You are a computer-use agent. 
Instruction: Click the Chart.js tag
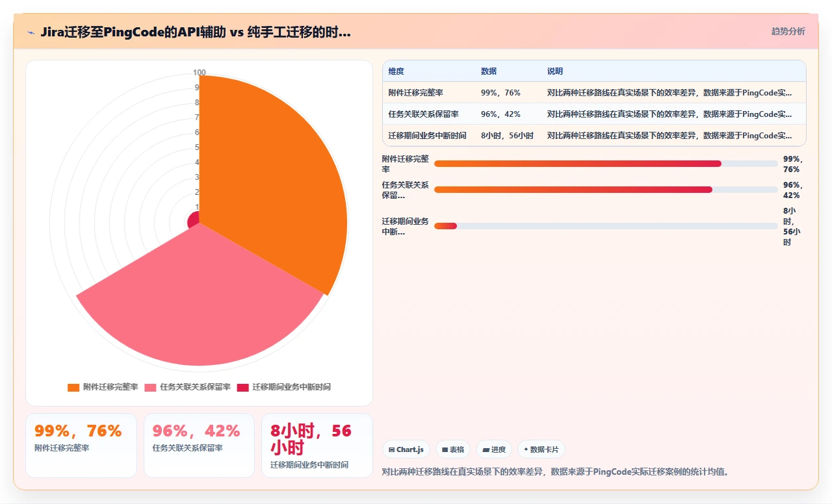click(x=406, y=449)
